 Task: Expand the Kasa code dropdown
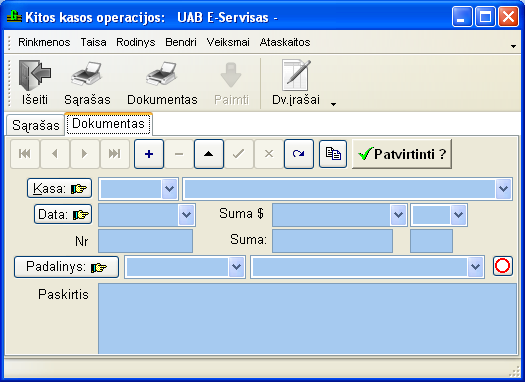tap(169, 189)
